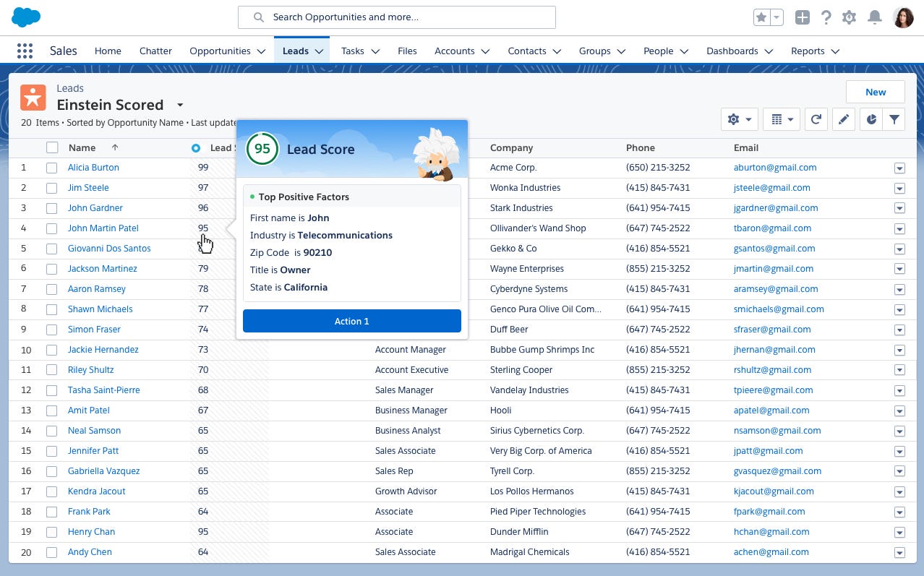Expand the Einstein Scored list view picker
924x576 pixels.
[x=180, y=105]
